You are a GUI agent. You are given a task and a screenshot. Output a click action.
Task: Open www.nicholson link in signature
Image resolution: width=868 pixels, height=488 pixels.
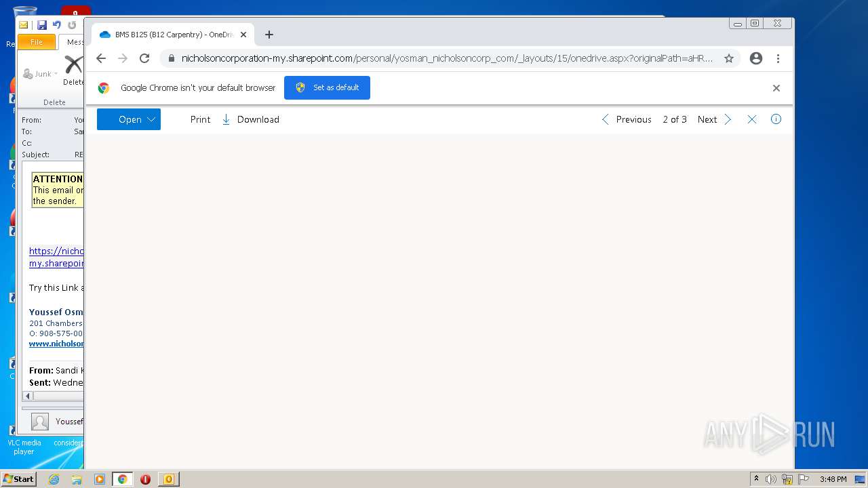(56, 344)
